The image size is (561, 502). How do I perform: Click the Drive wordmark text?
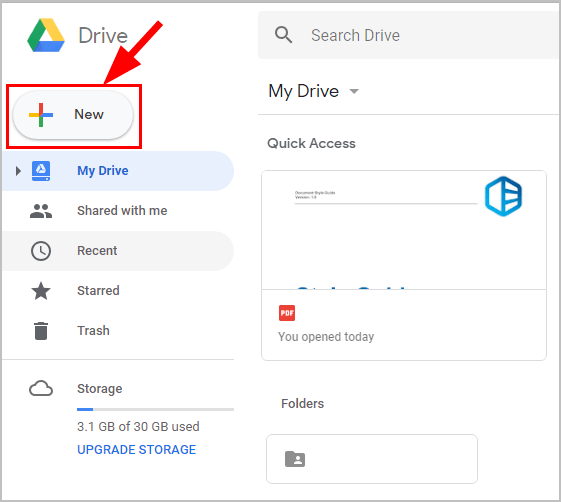point(103,35)
